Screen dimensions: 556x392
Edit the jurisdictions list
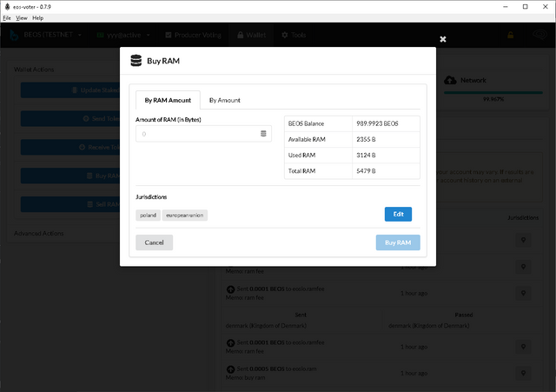point(398,214)
